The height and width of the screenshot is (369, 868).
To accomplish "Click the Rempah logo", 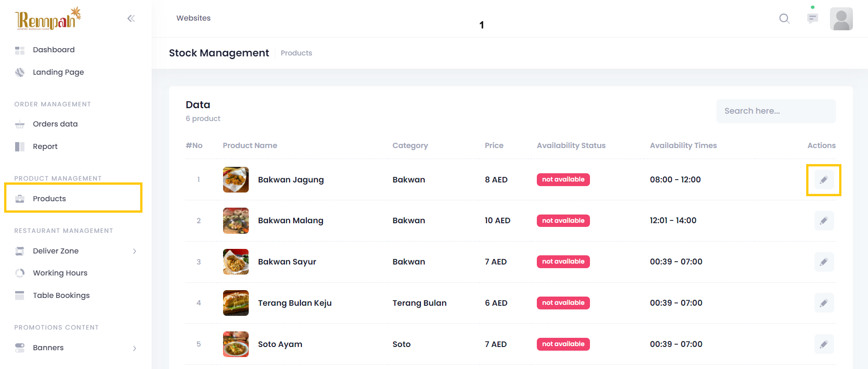I will (x=48, y=19).
